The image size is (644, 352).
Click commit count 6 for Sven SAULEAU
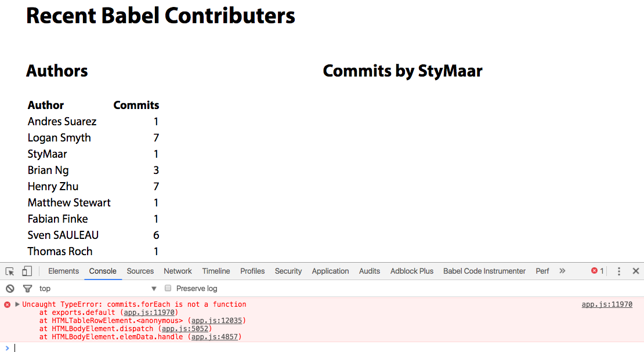tap(156, 235)
